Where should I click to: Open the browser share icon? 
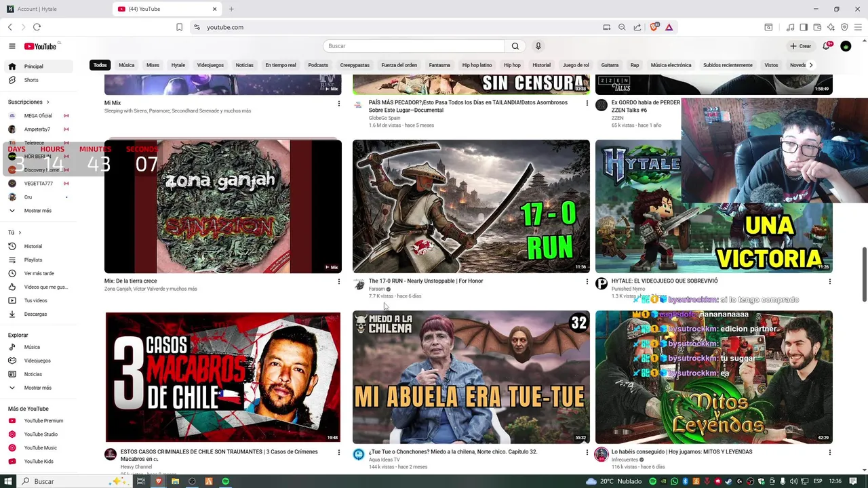point(637,27)
